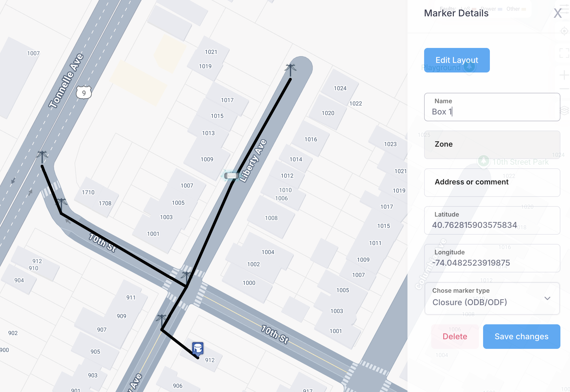
Task: Click the marker type chevron arrow
Action: point(547,298)
